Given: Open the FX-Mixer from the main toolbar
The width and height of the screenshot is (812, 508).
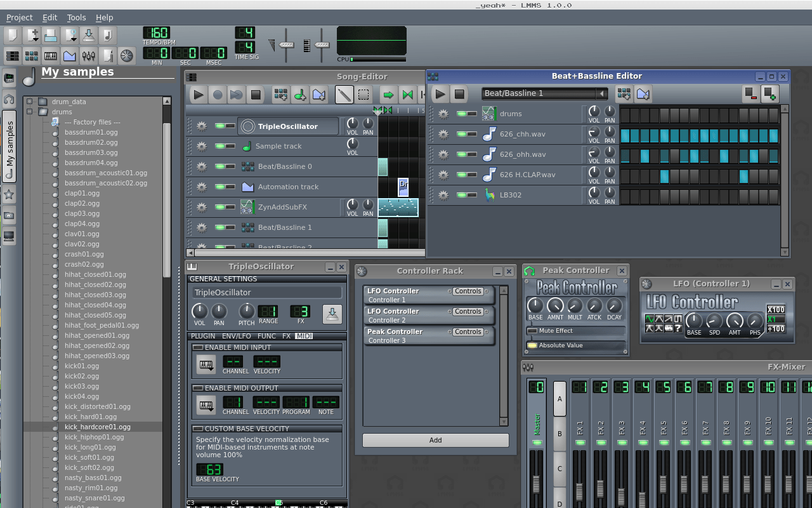Looking at the screenshot, I should [x=88, y=56].
